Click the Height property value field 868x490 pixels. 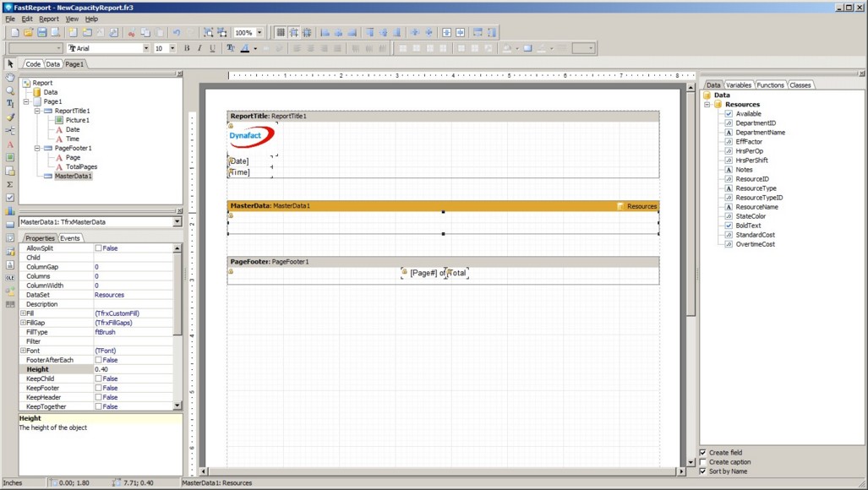point(133,369)
